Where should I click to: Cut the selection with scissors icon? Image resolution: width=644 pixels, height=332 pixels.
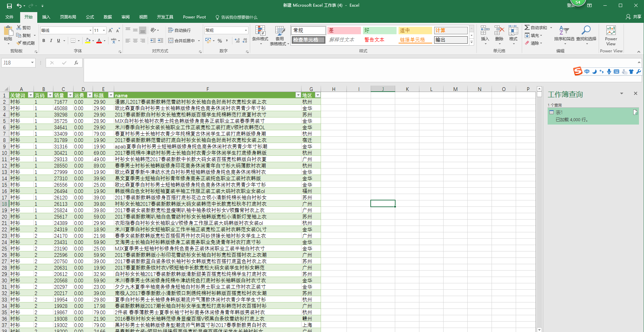[19, 28]
